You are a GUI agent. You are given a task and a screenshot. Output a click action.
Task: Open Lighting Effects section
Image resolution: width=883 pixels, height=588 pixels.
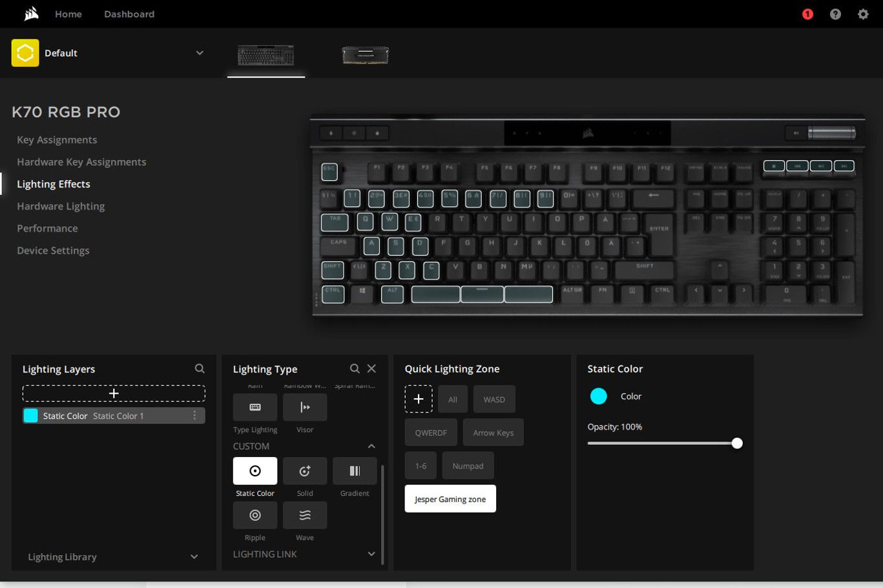[x=54, y=184]
